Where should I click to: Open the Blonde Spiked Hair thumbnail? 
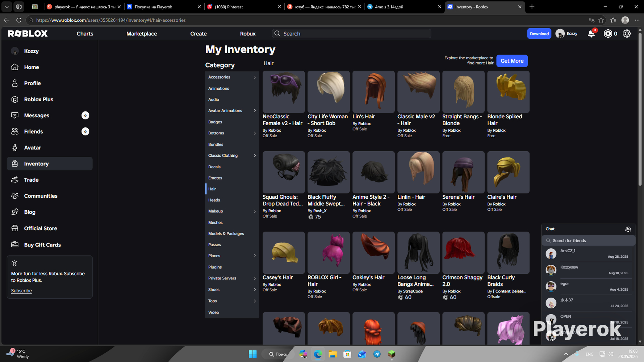click(508, 92)
